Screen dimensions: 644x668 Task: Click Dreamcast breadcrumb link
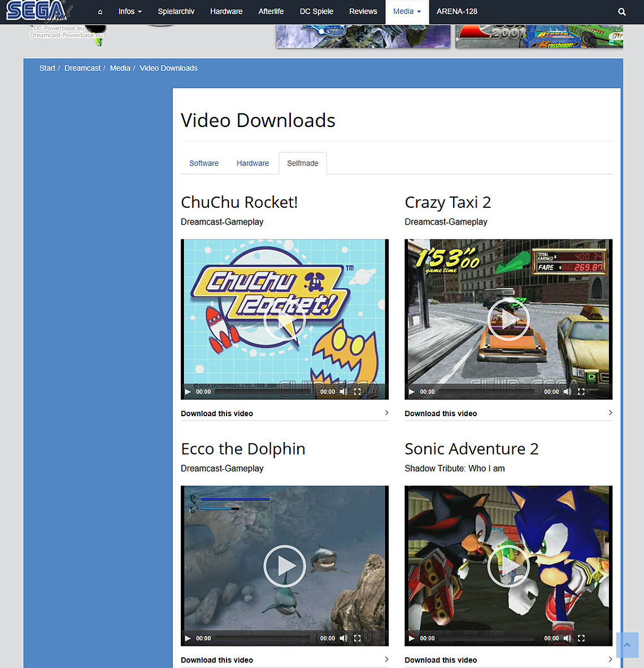point(82,68)
